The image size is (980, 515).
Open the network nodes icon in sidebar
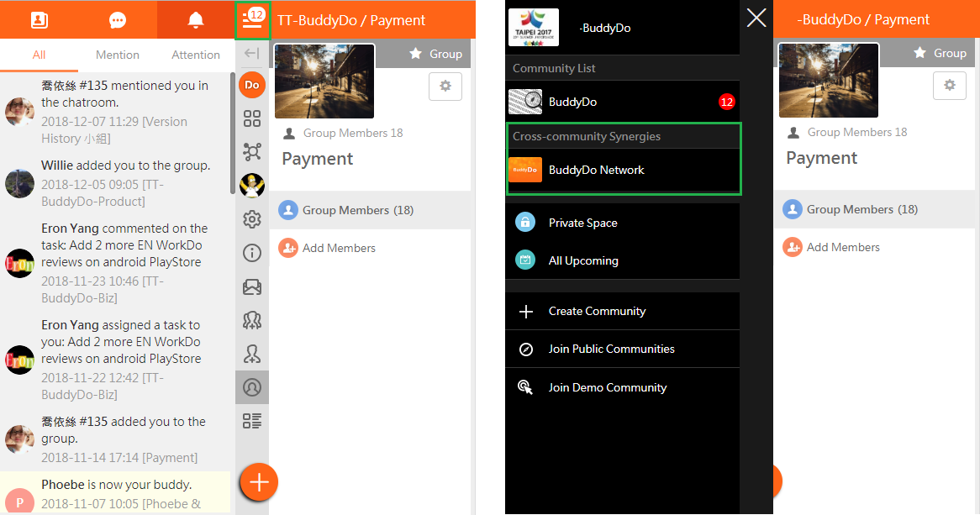click(x=252, y=152)
